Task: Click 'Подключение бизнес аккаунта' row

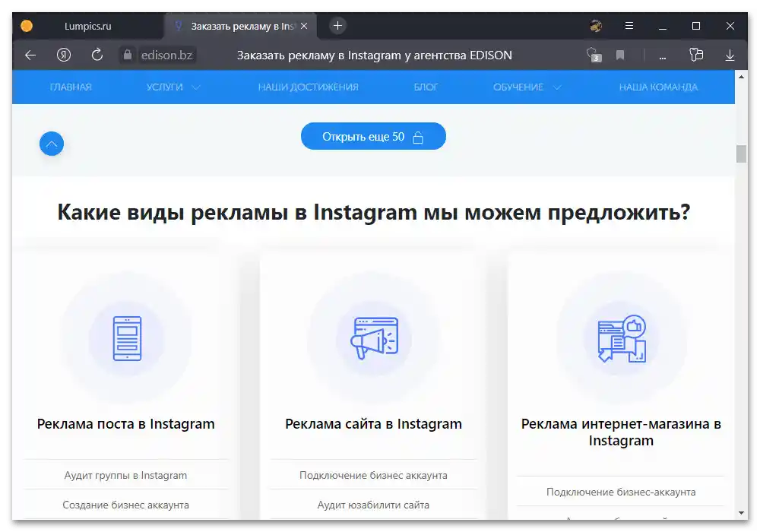Action: pyautogui.click(x=373, y=475)
